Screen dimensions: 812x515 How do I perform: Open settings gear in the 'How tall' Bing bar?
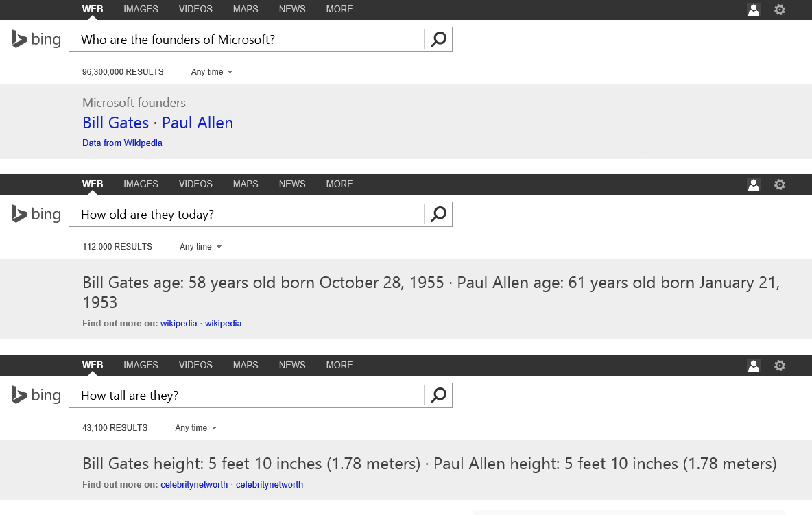779,366
